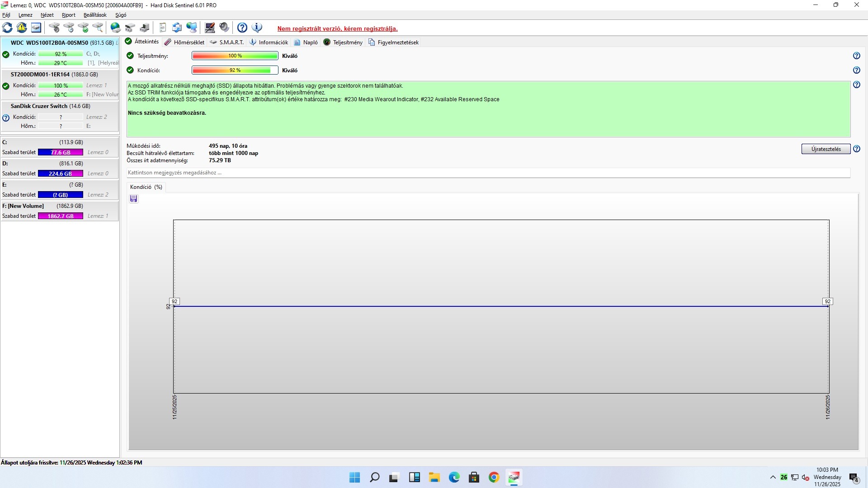This screenshot has width=868, height=488.
Task: Open the disk surface test magnifier icon
Action: click(x=98, y=28)
